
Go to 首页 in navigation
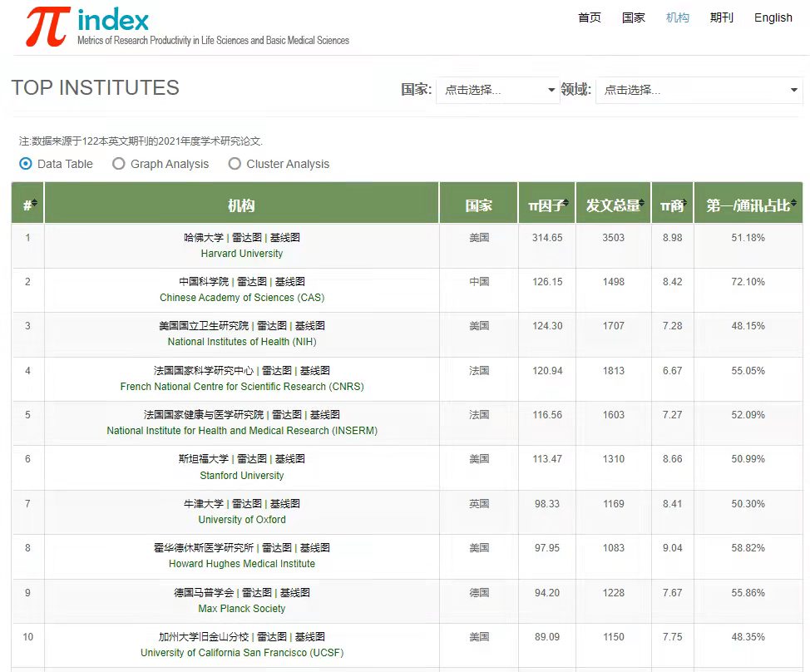pos(590,17)
